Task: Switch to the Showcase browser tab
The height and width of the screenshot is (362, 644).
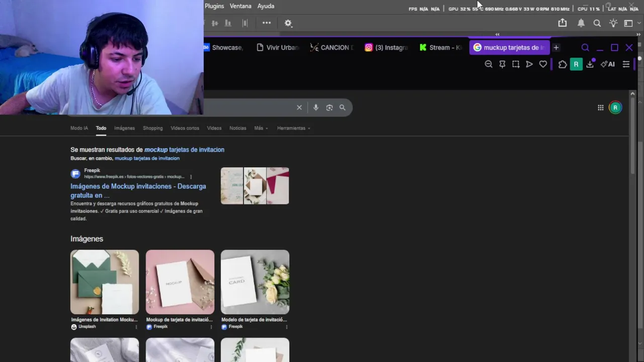Action: (224, 47)
